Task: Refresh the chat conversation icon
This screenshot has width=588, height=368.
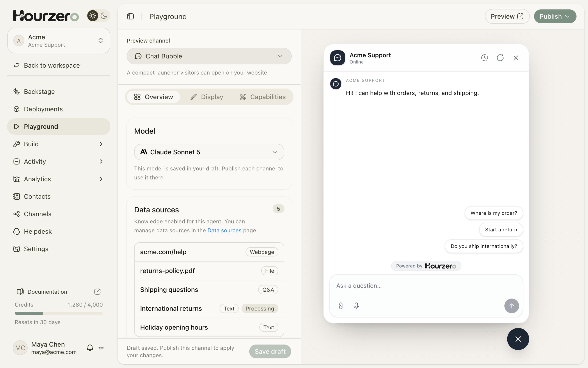Action: [x=500, y=58]
